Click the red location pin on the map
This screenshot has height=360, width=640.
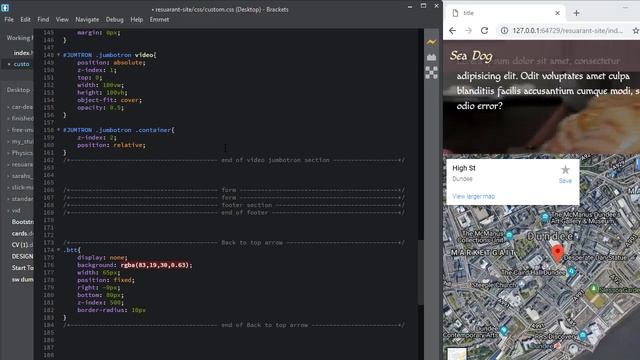[558, 253]
